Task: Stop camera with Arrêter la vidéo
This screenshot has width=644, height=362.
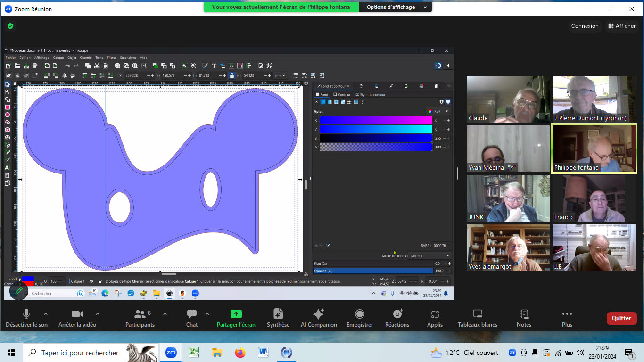Action: (77, 319)
